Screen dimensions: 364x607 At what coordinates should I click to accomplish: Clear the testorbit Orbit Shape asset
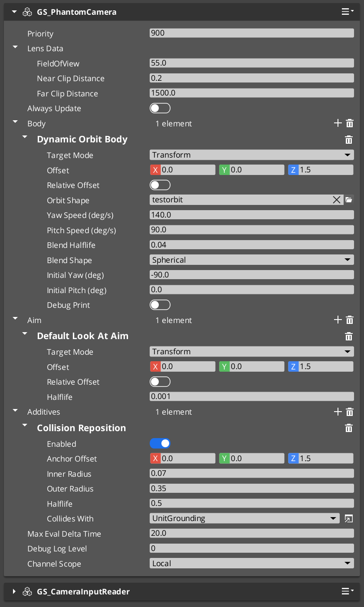[x=337, y=200]
